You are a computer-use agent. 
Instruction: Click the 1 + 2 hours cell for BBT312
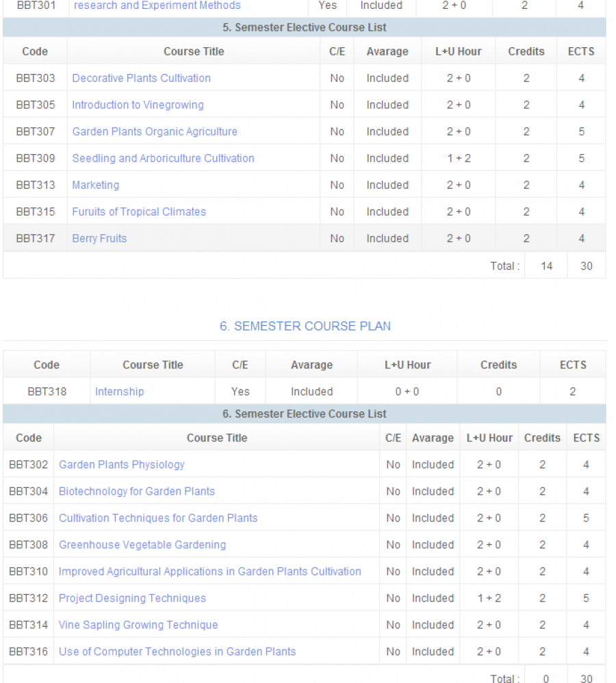tap(489, 598)
